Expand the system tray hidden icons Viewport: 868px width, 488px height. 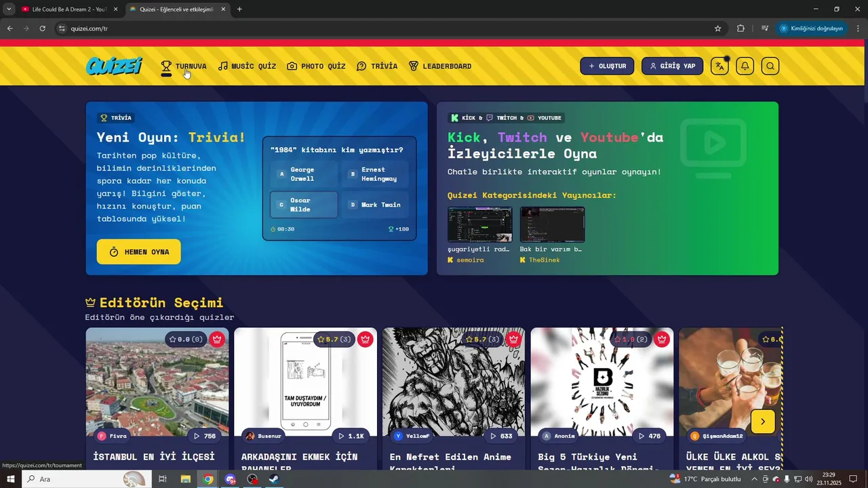point(754,479)
